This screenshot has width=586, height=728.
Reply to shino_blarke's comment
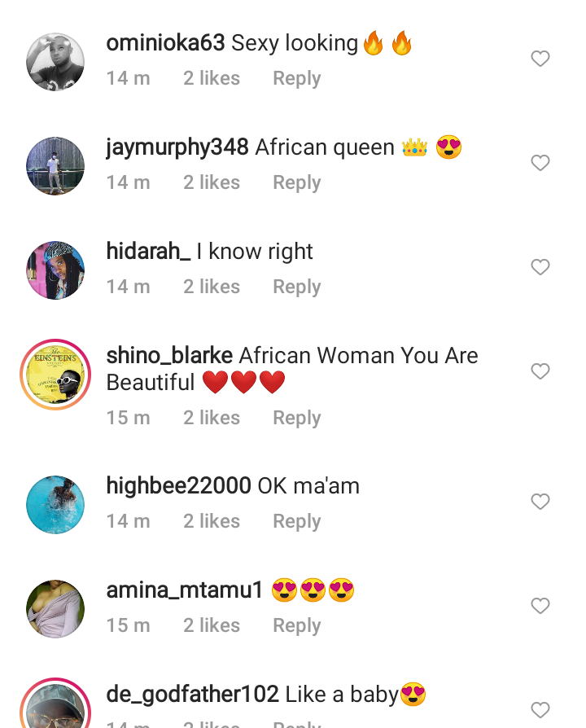click(296, 418)
